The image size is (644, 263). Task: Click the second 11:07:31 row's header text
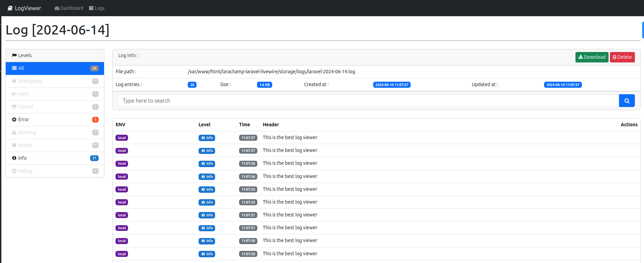[x=290, y=228]
